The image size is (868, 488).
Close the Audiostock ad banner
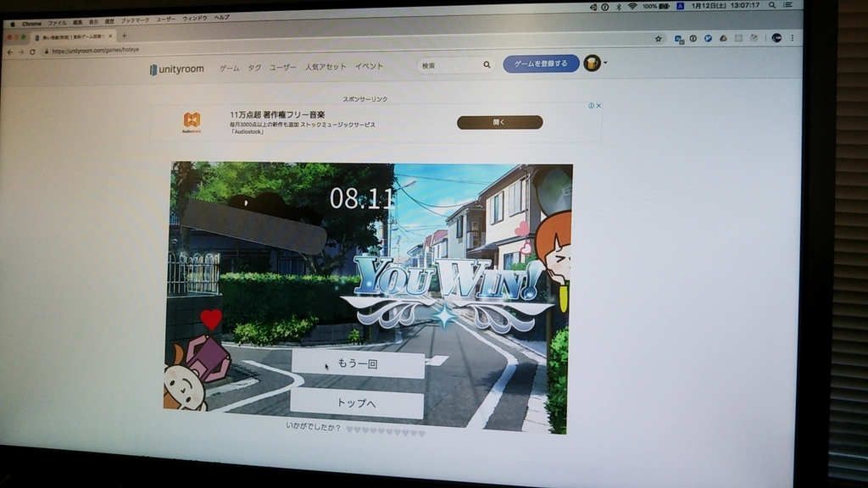tap(598, 106)
